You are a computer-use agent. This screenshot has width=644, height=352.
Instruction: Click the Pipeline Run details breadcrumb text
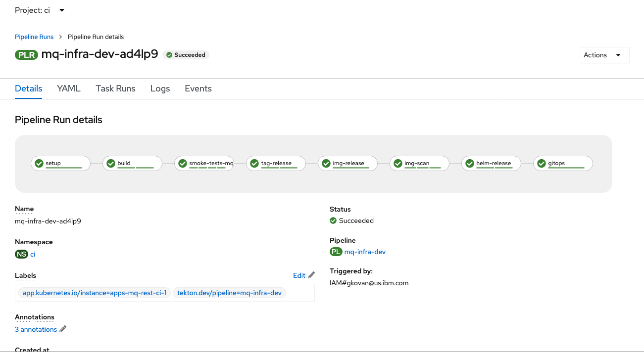tap(96, 37)
